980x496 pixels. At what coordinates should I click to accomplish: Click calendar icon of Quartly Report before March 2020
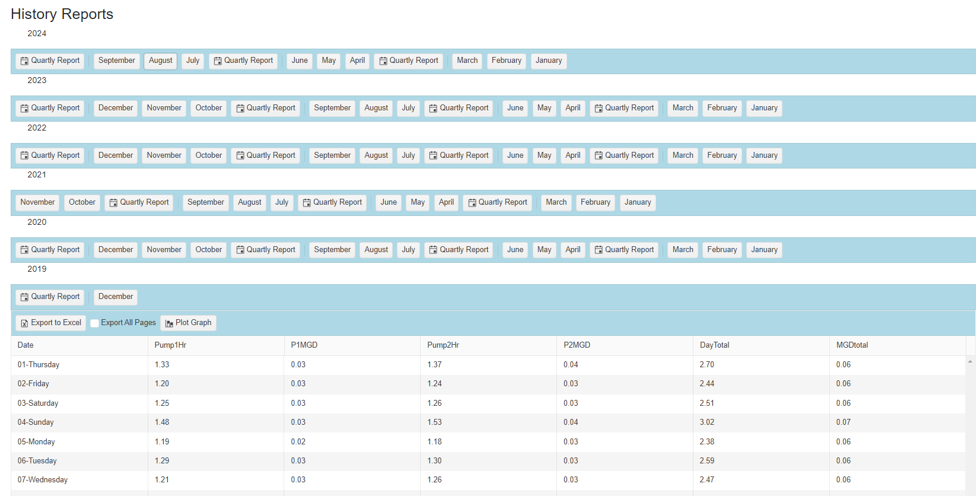[599, 250]
